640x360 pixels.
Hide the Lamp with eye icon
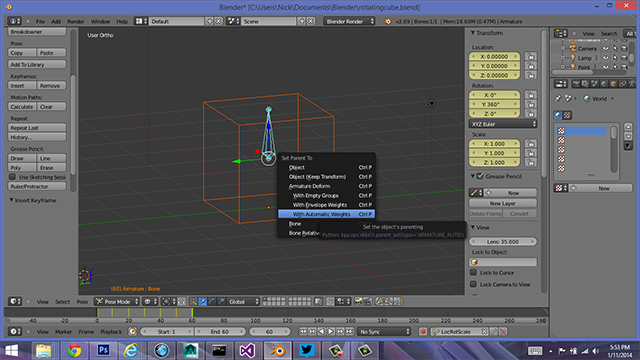606,58
